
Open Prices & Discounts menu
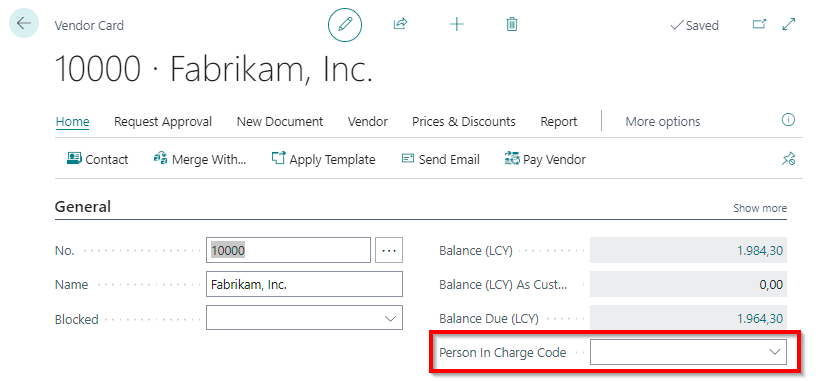pos(464,121)
